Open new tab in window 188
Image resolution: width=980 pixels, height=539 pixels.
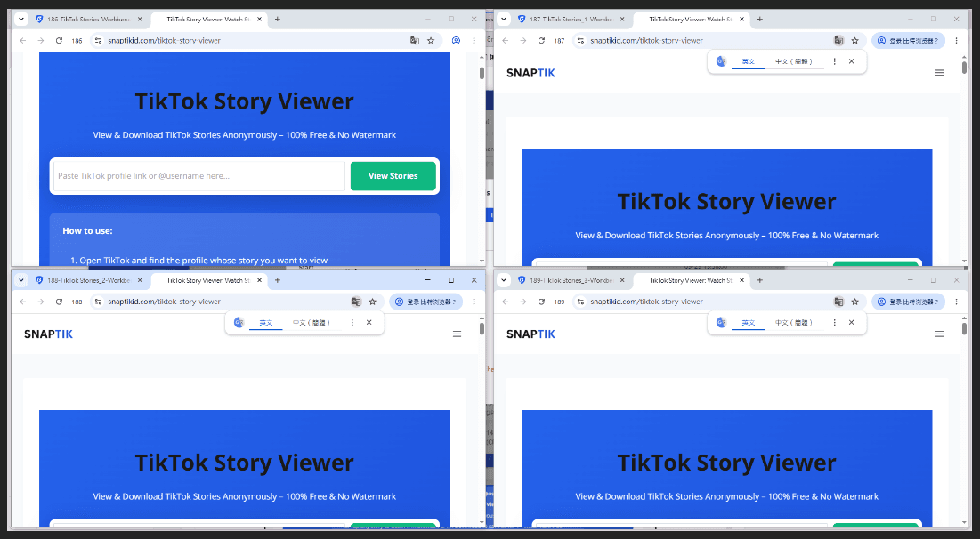click(x=278, y=280)
